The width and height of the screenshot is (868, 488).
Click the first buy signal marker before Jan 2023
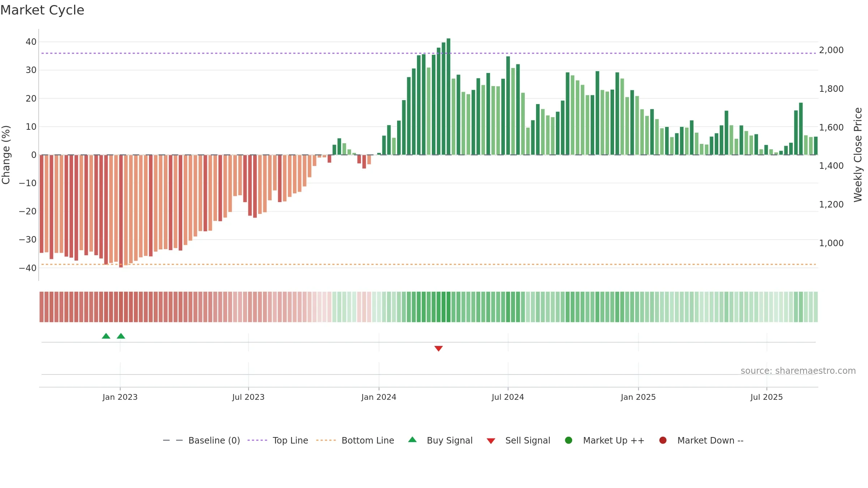(106, 336)
